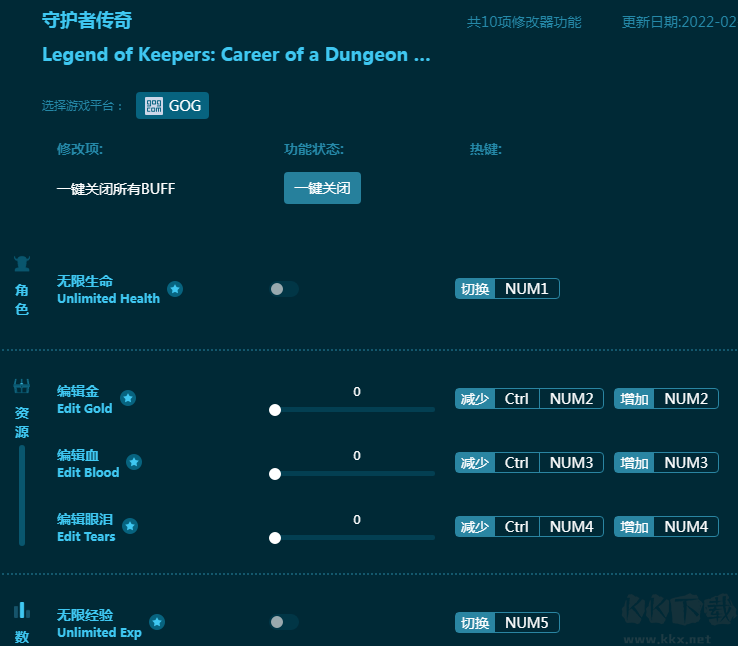Click the GOG platform logo icon

(154, 106)
